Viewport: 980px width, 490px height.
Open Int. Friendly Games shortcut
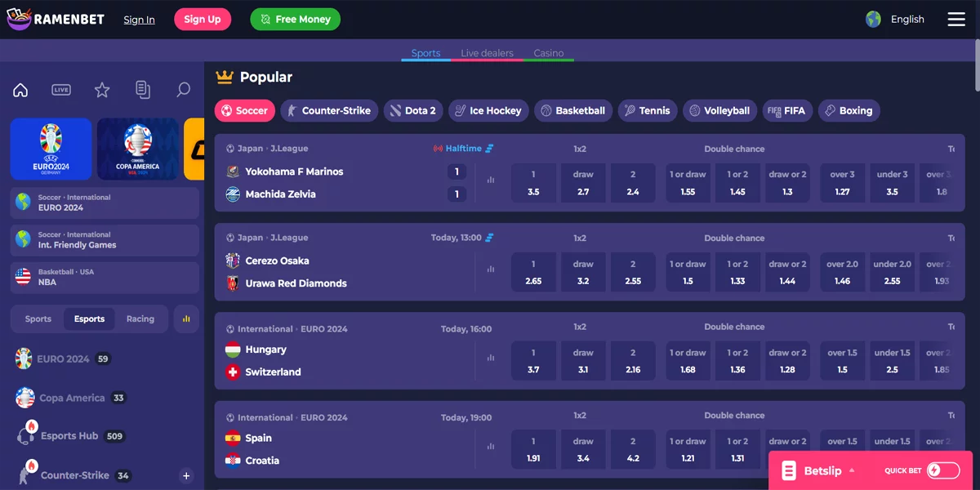click(105, 240)
